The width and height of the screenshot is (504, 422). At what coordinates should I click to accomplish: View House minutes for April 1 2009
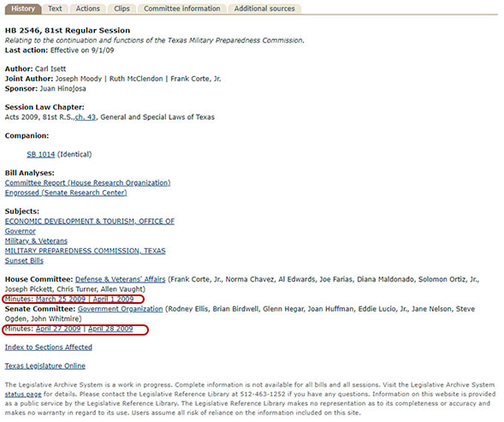pyautogui.click(x=113, y=299)
